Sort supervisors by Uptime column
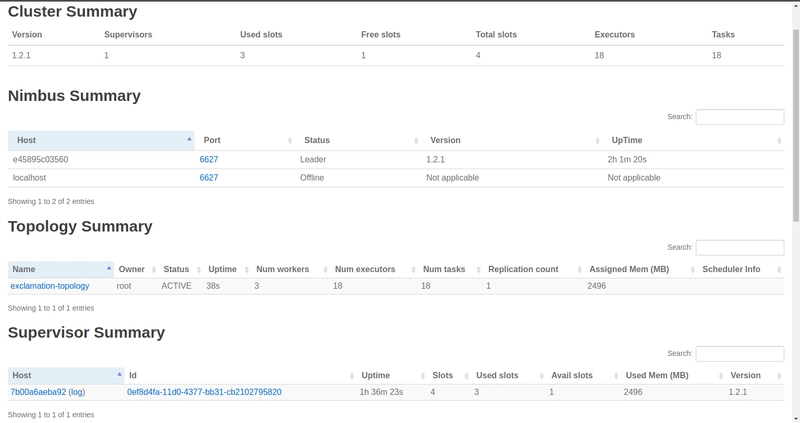 click(389, 376)
